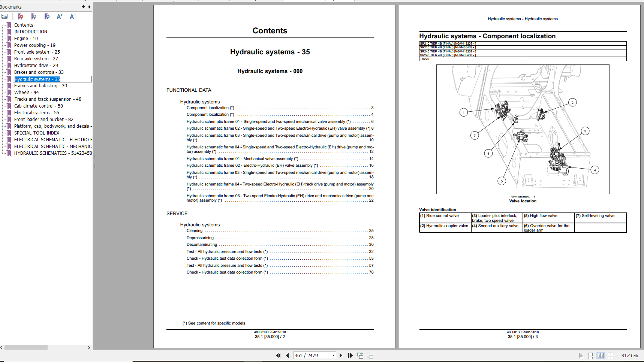Switch to continuous facing view

point(610,356)
